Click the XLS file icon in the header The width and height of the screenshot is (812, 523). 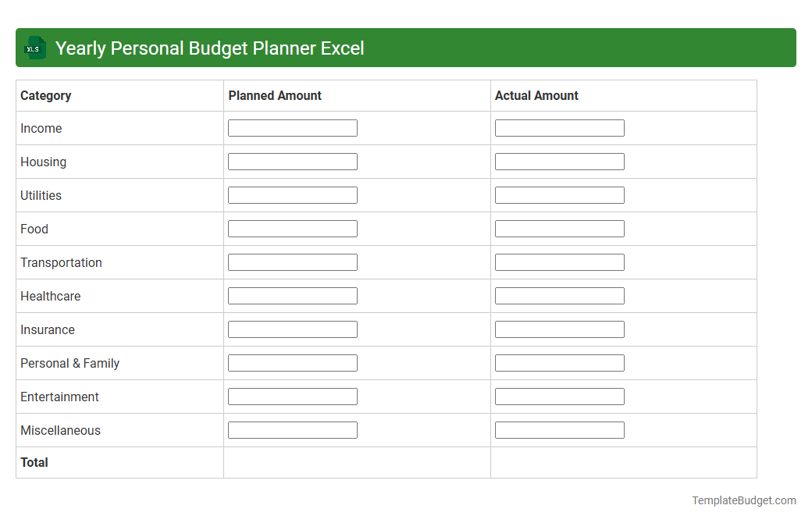(34, 48)
